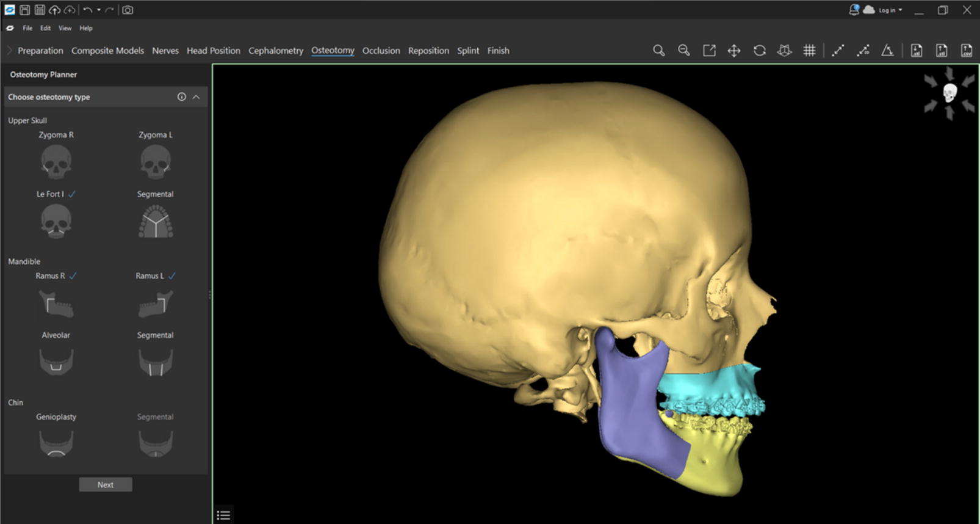
Task: Click the Next button
Action: tap(106, 484)
